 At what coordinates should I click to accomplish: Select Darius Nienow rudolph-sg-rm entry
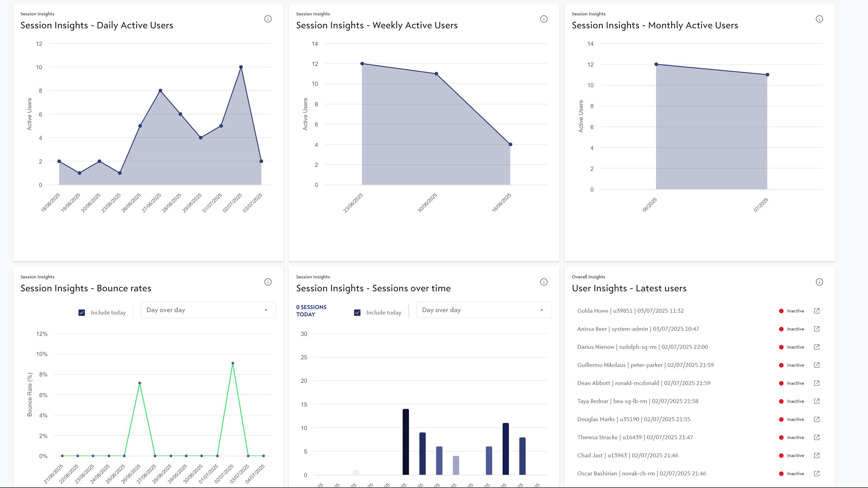pos(642,347)
